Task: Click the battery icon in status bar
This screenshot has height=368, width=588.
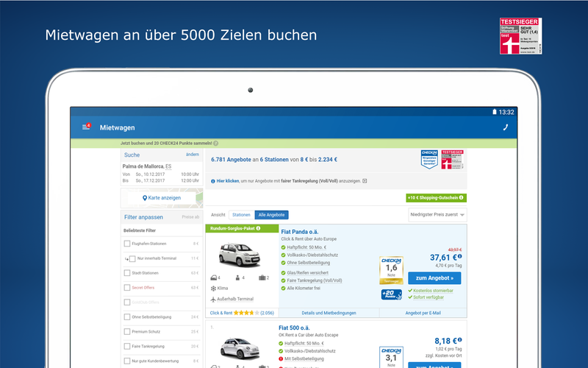Action: pos(495,112)
